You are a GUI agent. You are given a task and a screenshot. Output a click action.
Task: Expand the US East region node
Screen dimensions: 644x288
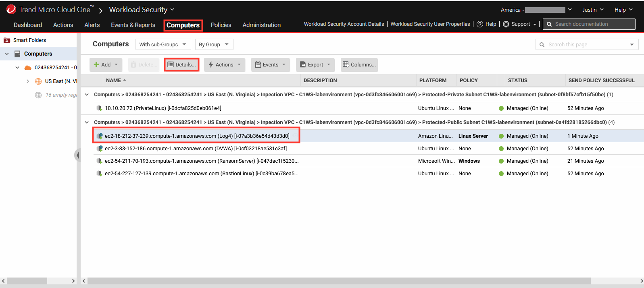[x=28, y=81]
